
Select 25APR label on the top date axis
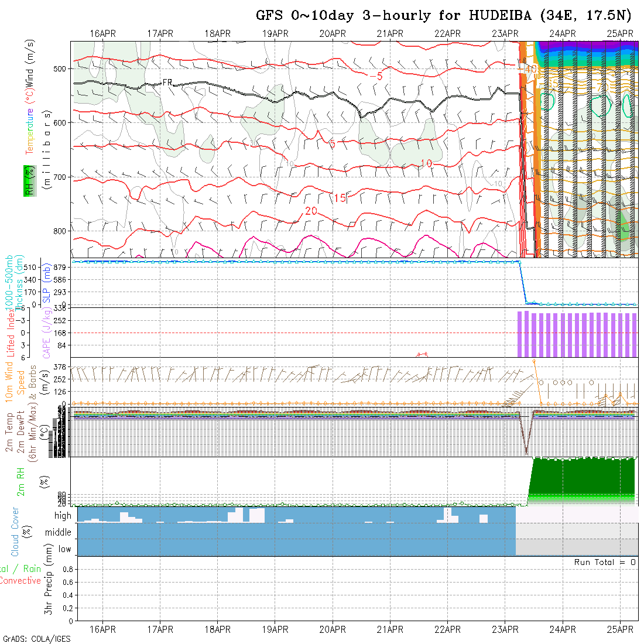point(620,34)
